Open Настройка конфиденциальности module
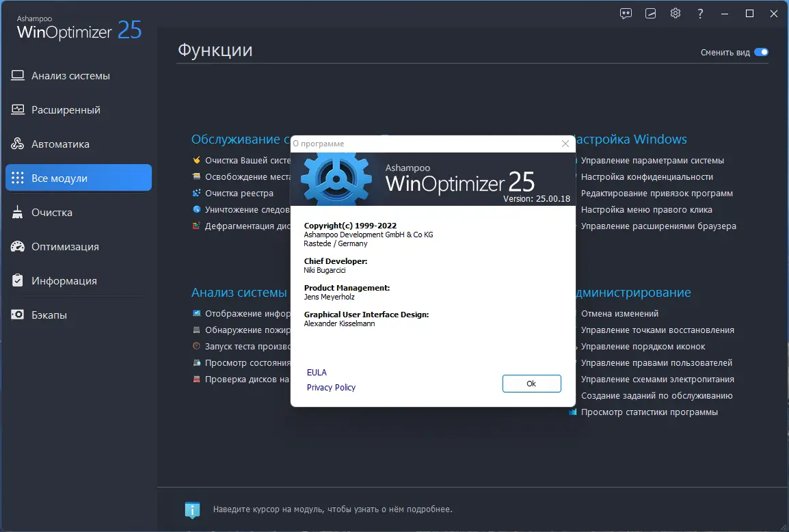Viewport: 789px width, 532px height. click(x=647, y=176)
